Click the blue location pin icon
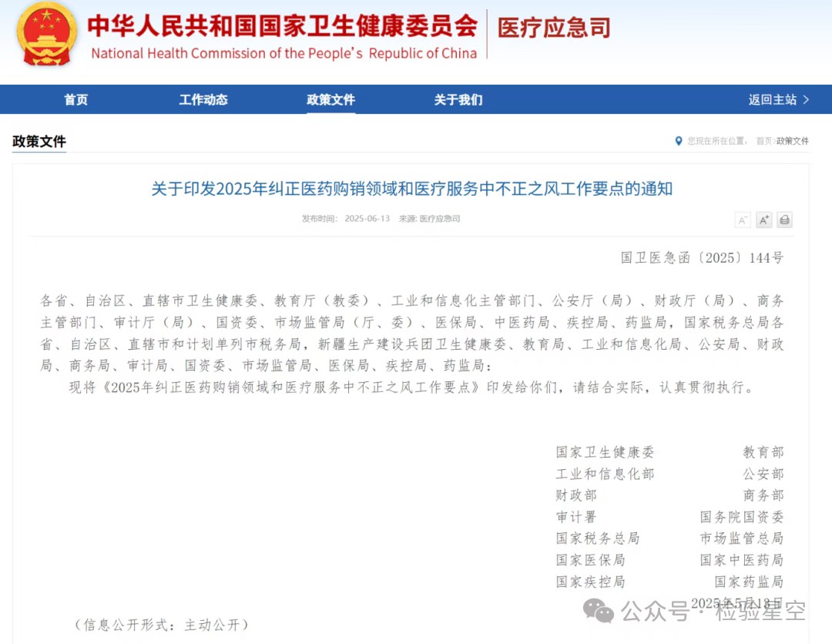832x644 pixels. coord(679,141)
